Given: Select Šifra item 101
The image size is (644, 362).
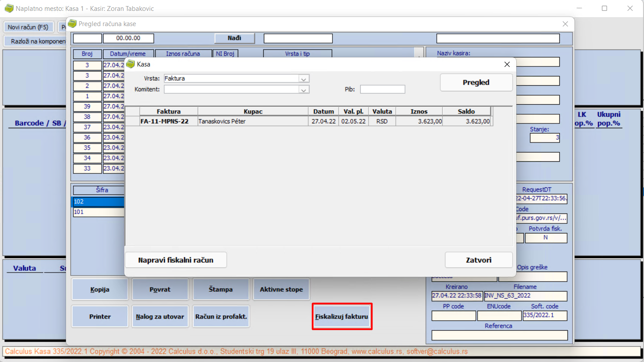Looking at the screenshot, I should pos(98,212).
